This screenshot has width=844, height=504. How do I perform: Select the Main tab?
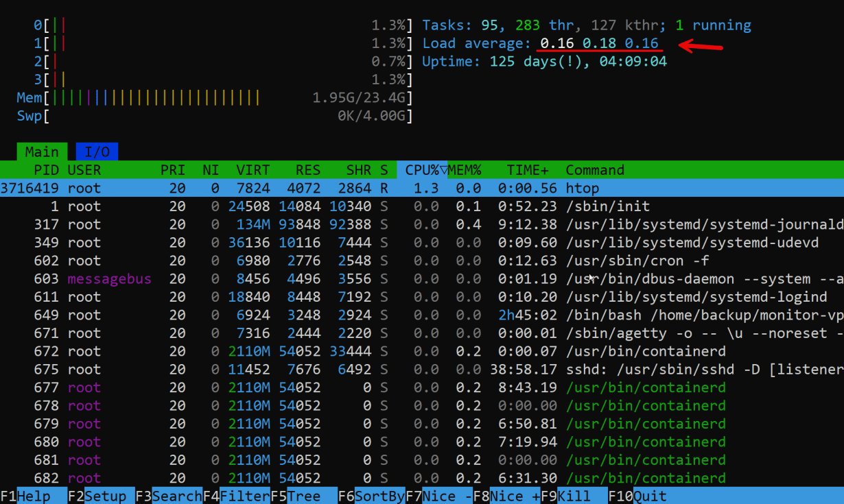(42, 152)
